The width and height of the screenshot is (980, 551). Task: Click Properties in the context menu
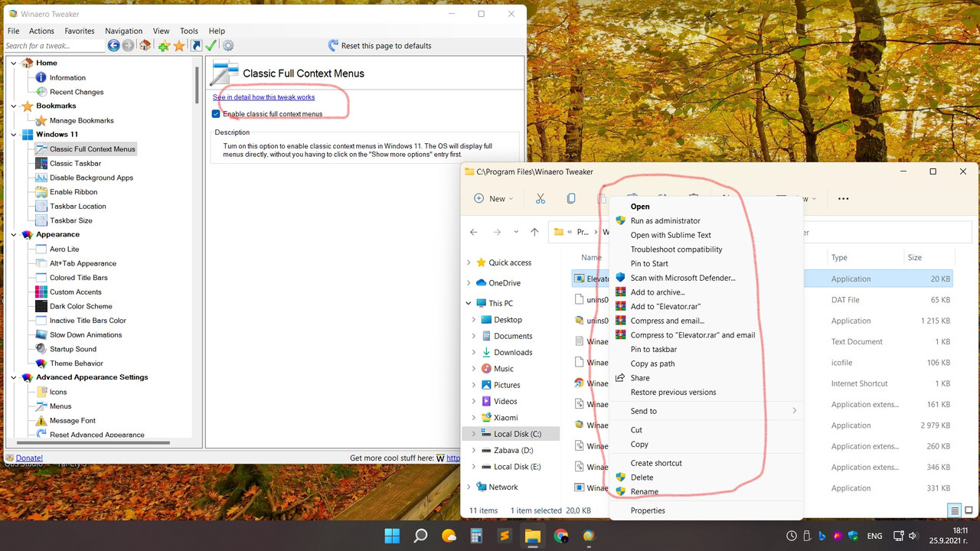coord(648,510)
